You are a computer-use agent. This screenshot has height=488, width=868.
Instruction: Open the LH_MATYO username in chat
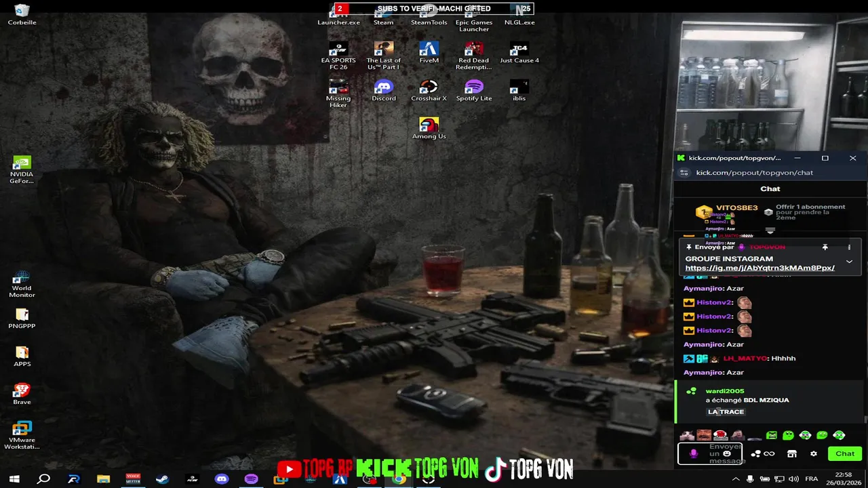(745, 359)
